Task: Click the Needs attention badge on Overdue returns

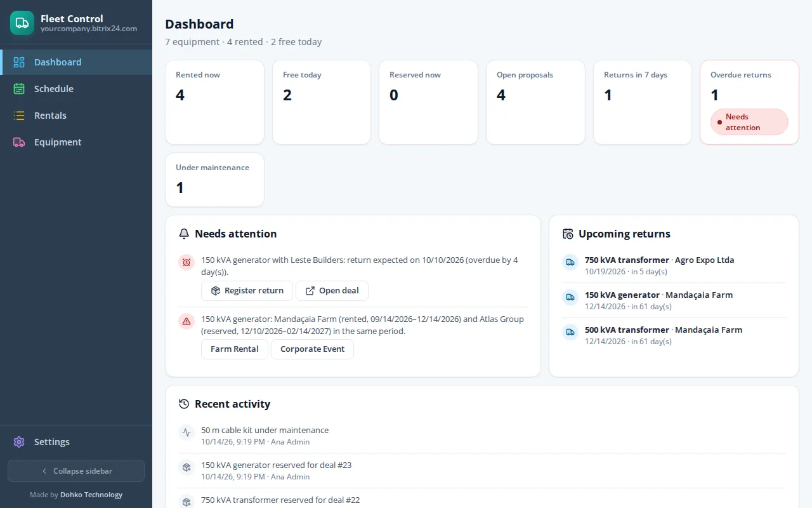Action: [749, 122]
